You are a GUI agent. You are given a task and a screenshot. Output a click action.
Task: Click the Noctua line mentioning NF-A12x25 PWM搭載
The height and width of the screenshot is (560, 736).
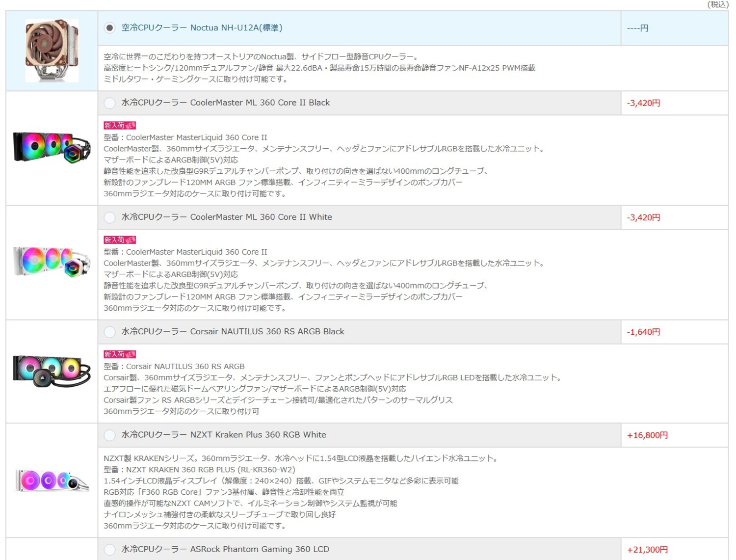pos(319,68)
